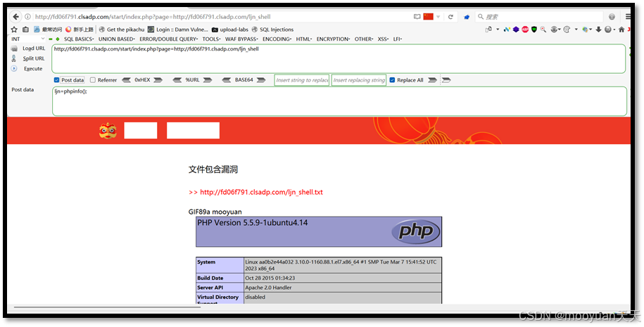Click the reader view book icon
This screenshot has height=327, width=644.
coord(417,17)
